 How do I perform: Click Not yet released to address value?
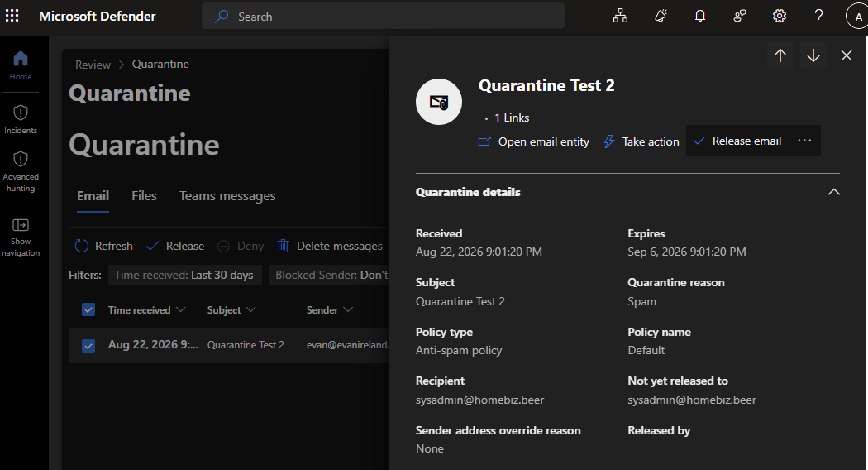(692, 400)
